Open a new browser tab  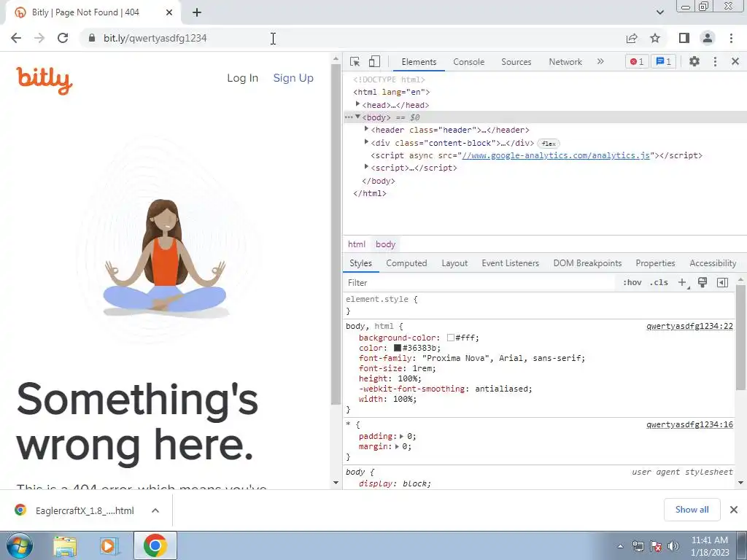[x=197, y=13]
